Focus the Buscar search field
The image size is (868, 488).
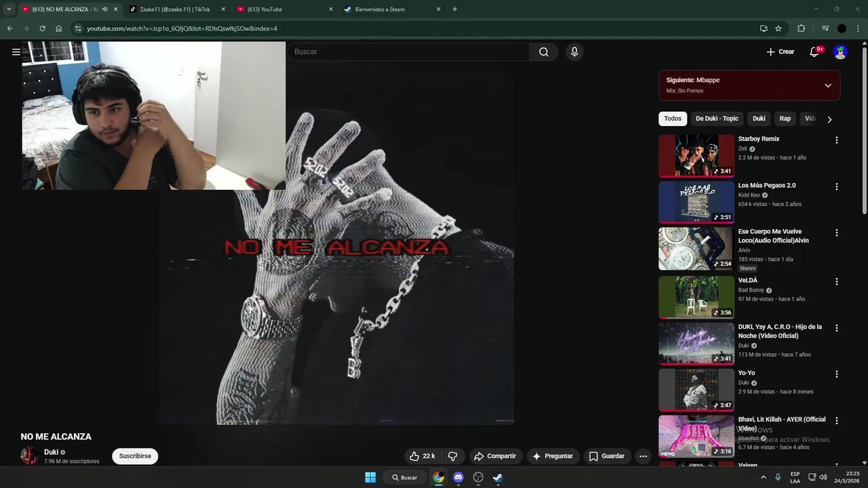(x=409, y=52)
